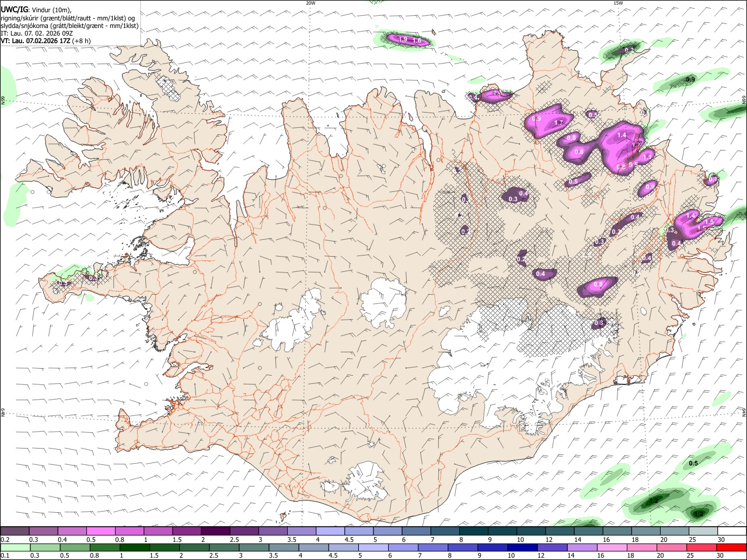Image resolution: width=747 pixels, height=560 pixels.
Task: Click the '0.5' value in the green area offshore southeast
Action: [x=693, y=463]
